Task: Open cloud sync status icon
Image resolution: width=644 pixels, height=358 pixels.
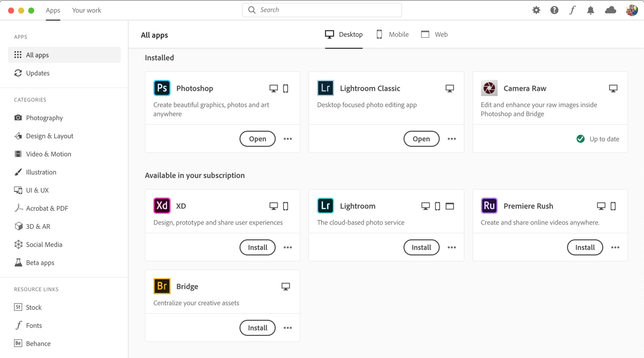Action: [x=610, y=10]
